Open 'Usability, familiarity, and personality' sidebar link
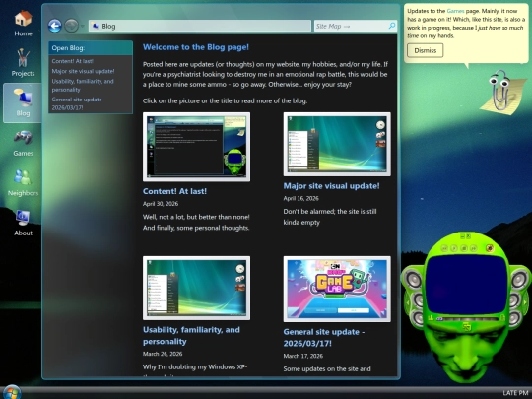The height and width of the screenshot is (399, 532). [x=83, y=85]
